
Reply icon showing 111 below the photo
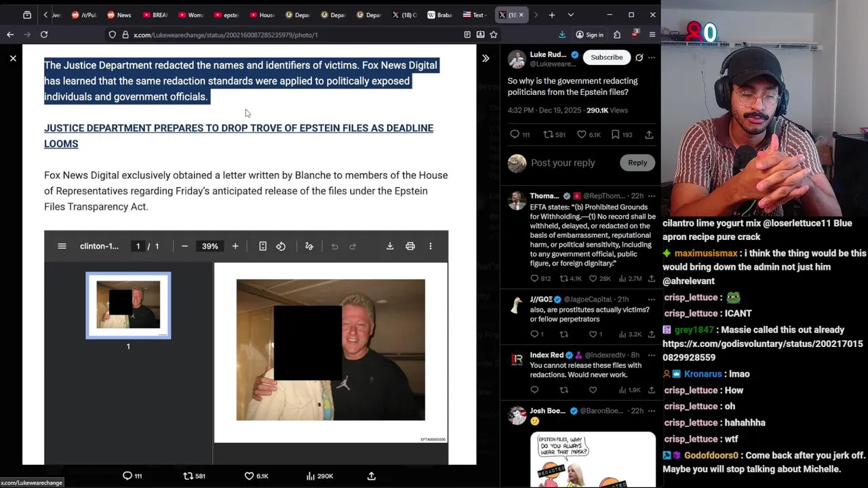[x=127, y=476]
